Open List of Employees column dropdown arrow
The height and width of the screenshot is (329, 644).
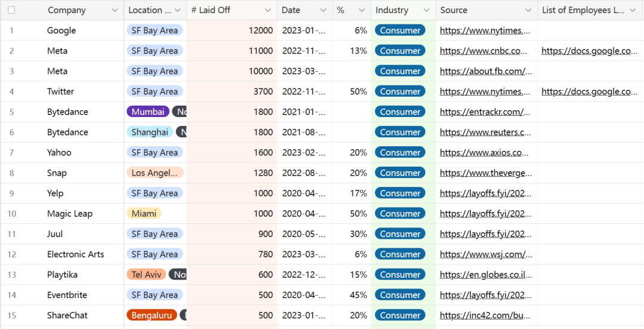(x=633, y=10)
